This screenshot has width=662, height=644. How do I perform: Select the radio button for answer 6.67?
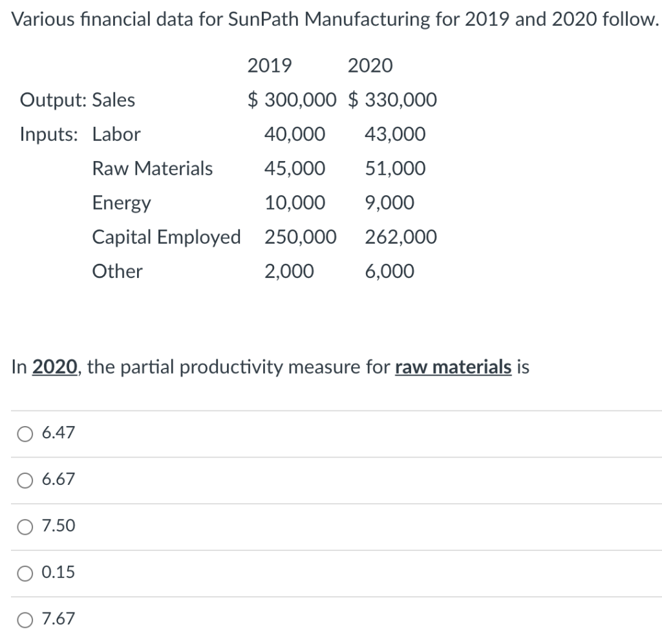click(x=24, y=480)
